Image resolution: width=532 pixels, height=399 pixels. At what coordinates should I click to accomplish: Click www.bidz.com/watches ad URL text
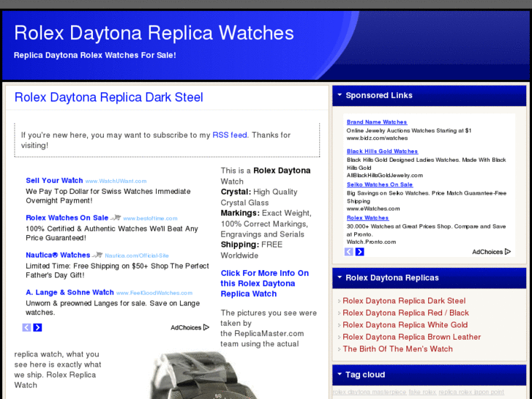tap(378, 138)
